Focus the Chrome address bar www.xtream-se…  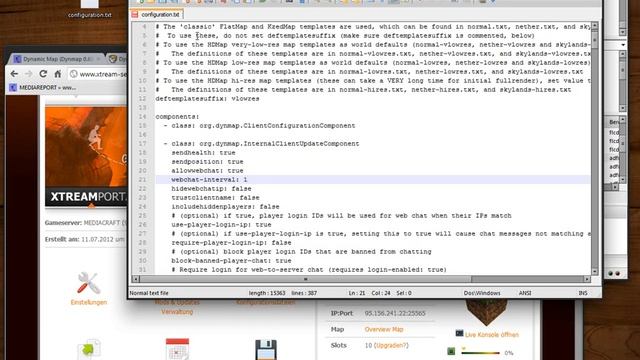(98, 74)
